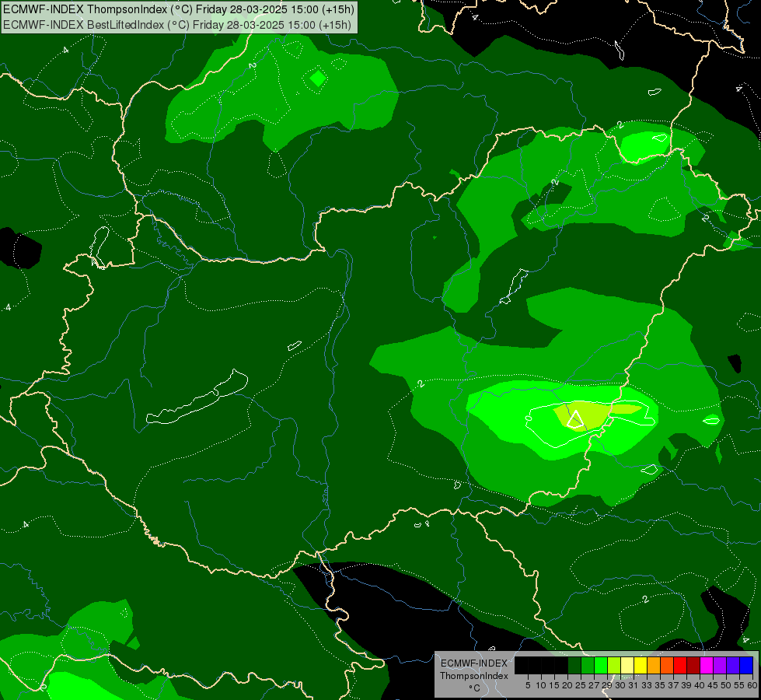Click the legend value 20
761x700 pixels.
tap(567, 685)
